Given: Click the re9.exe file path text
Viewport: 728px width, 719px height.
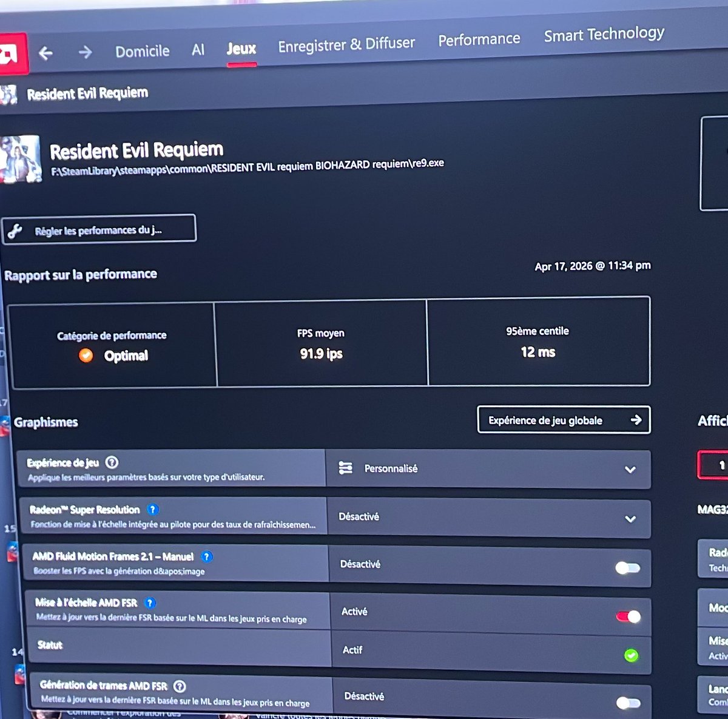Looking at the screenshot, I should [247, 167].
